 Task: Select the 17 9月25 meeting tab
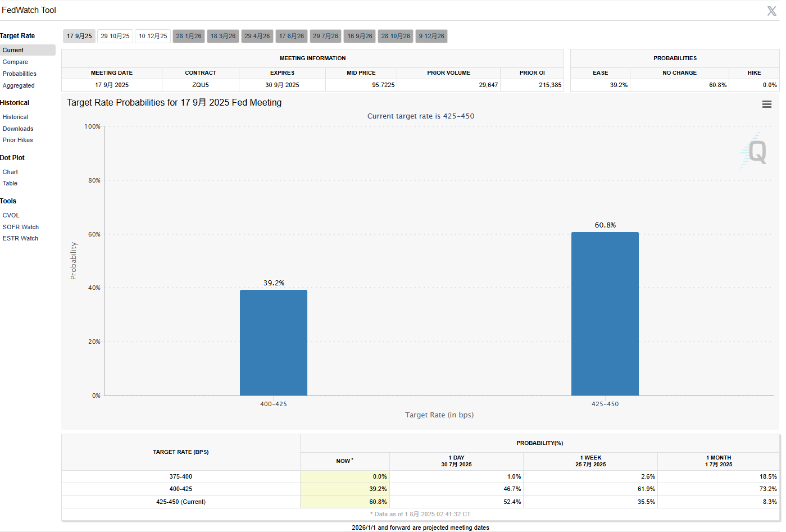(79, 36)
